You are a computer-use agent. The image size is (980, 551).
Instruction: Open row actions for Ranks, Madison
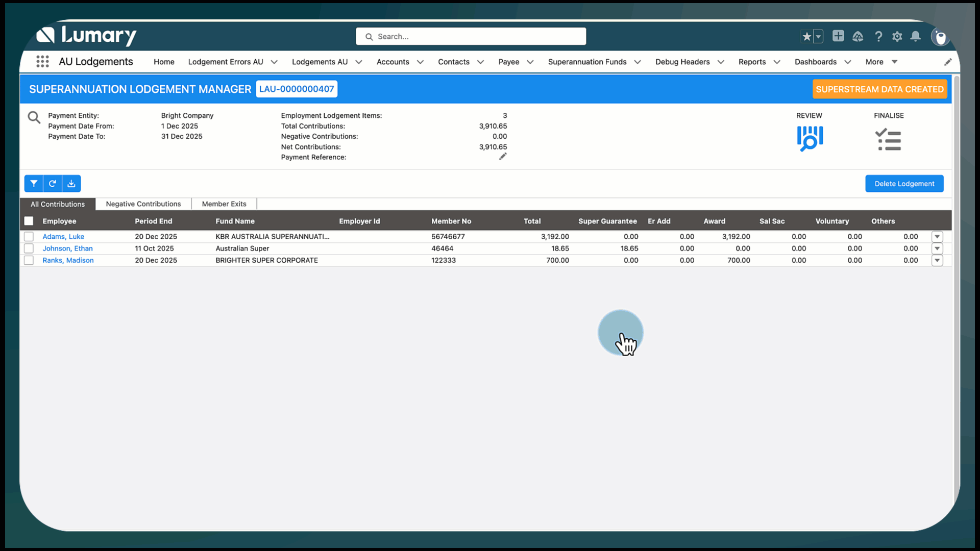coord(937,260)
